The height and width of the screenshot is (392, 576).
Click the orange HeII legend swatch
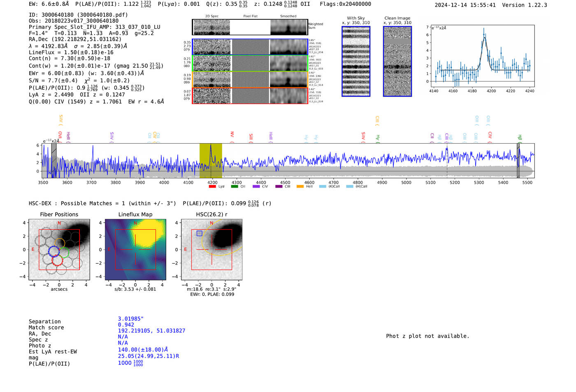pos(300,187)
